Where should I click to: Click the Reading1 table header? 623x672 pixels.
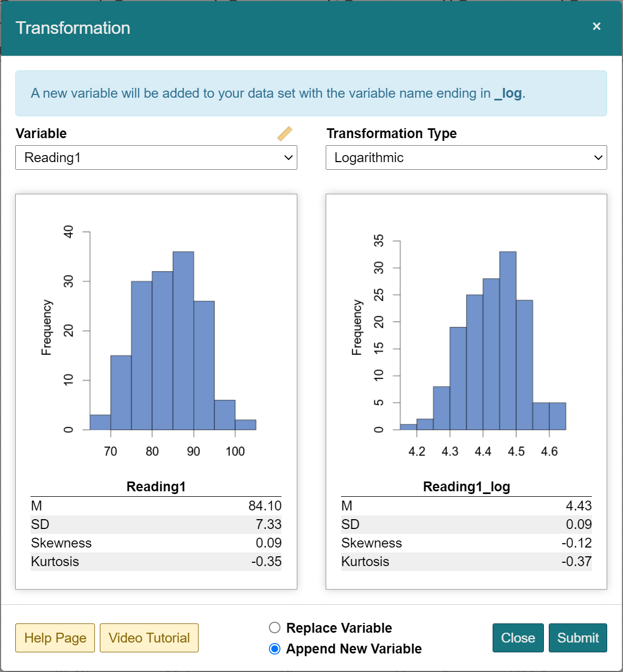click(x=156, y=486)
